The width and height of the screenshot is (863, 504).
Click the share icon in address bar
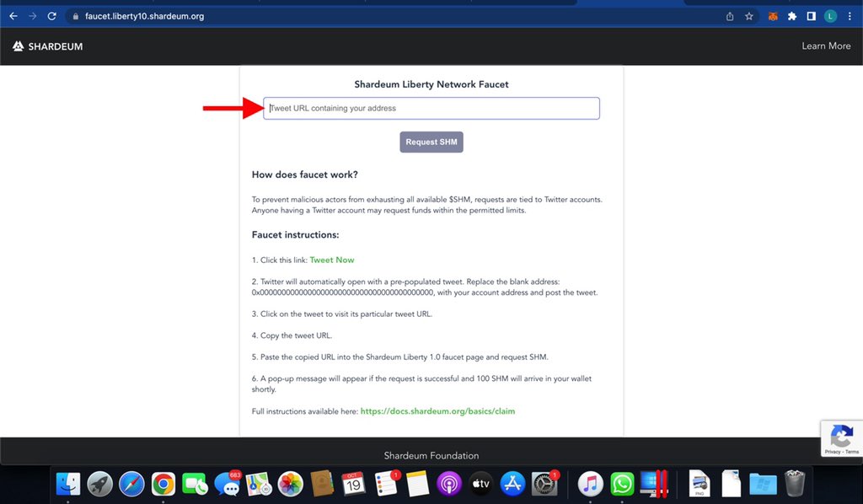tap(730, 17)
